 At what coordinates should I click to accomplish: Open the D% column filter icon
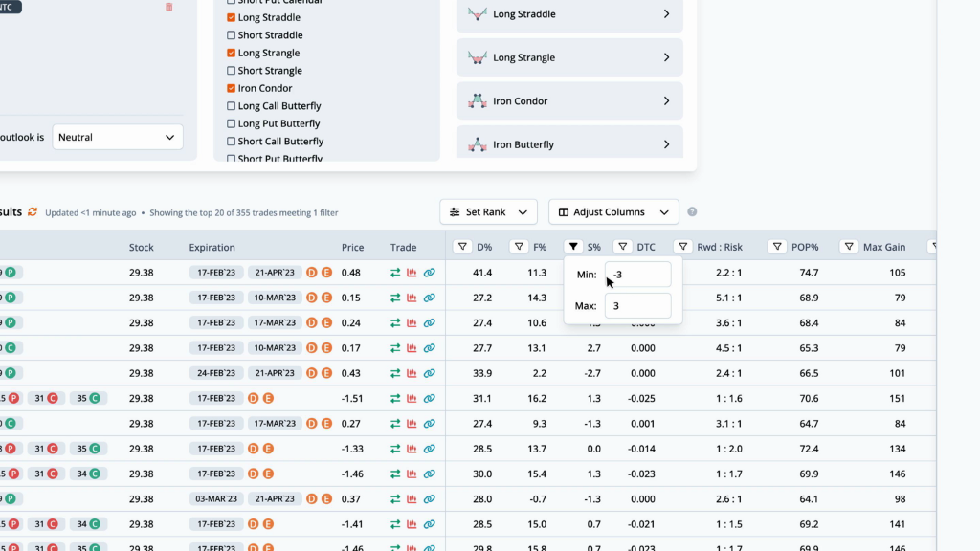(462, 247)
